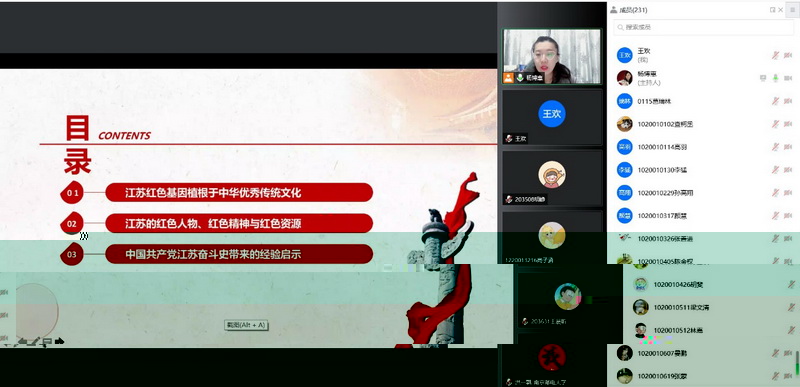
Task: Click the host's screen-sharing icon in member list
Action: click(763, 78)
